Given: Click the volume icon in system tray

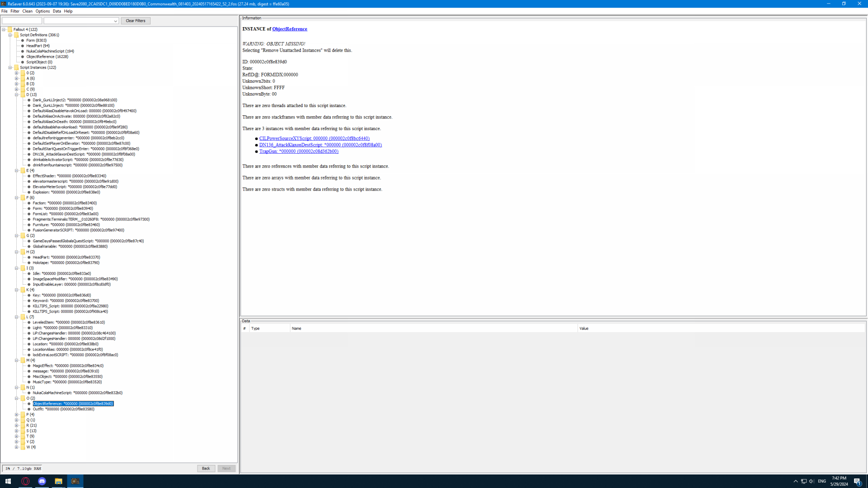Looking at the screenshot, I should coord(811,481).
